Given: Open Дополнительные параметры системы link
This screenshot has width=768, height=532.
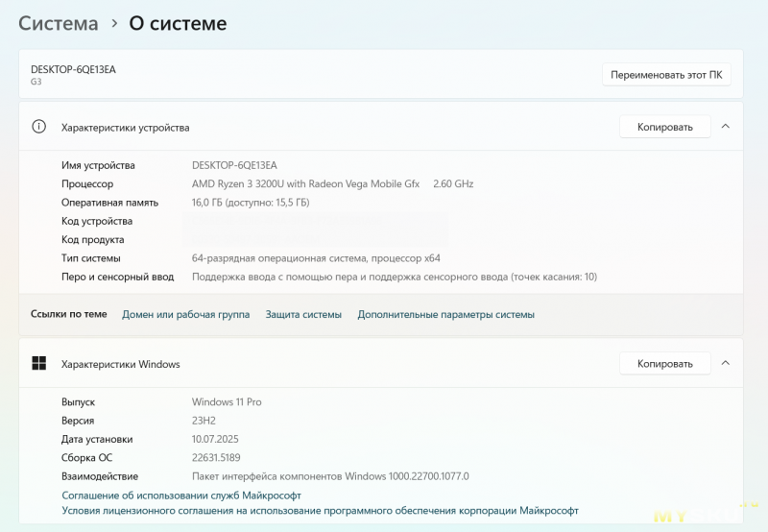Looking at the screenshot, I should point(445,315).
